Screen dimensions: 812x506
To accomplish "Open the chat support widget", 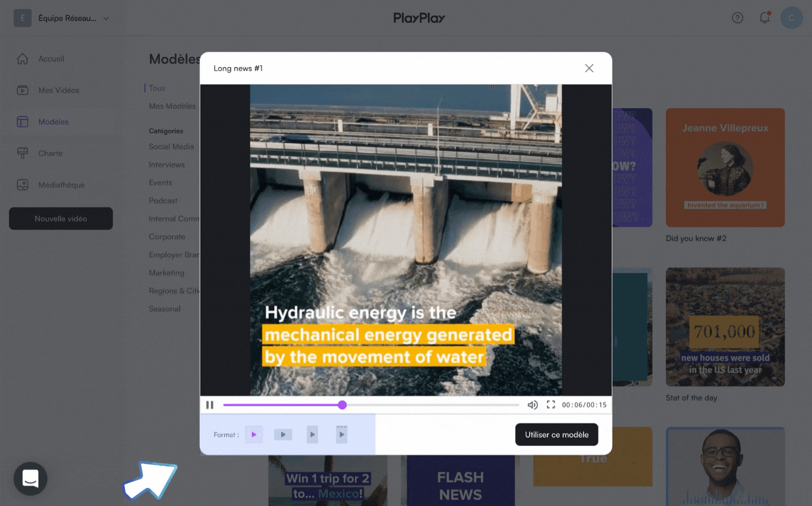I will coord(30,478).
